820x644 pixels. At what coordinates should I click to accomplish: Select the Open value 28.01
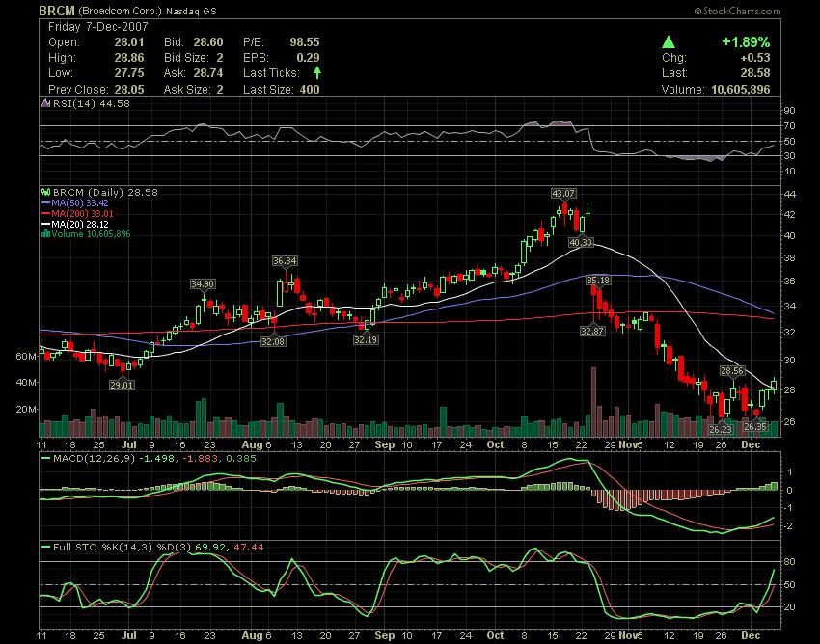[x=129, y=42]
